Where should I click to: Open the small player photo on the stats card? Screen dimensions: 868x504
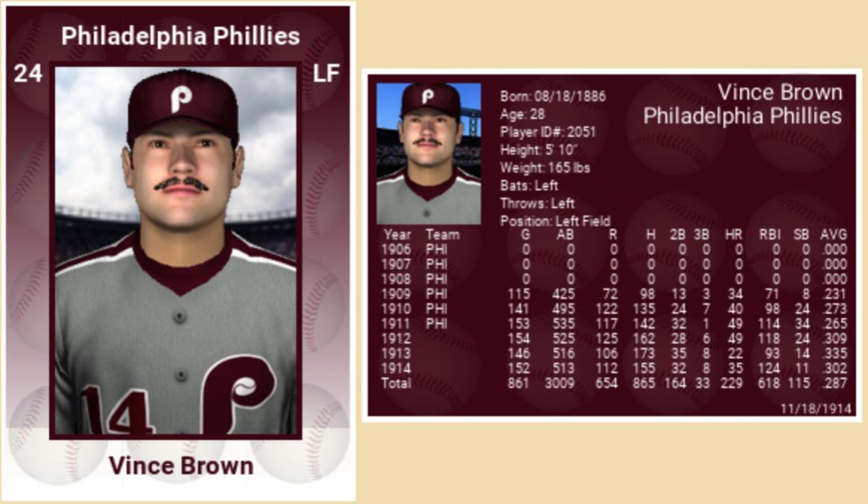pyautogui.click(x=428, y=153)
